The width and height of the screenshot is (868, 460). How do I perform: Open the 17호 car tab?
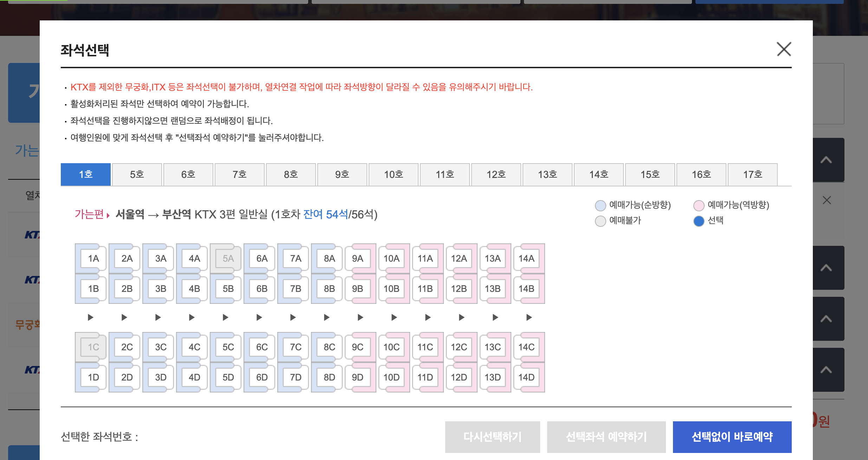[x=753, y=174]
